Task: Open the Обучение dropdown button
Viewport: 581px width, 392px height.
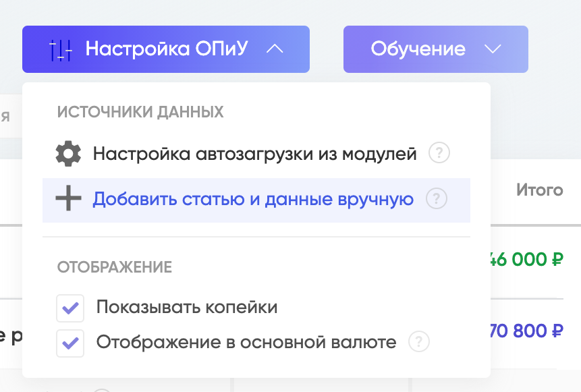Action: pyautogui.click(x=436, y=49)
